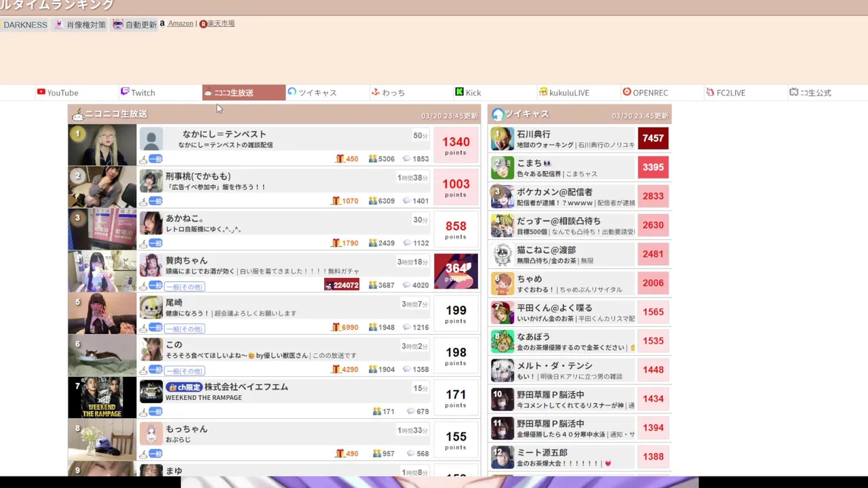
Task: Toggle DARKNESS mode button
Action: tap(25, 24)
